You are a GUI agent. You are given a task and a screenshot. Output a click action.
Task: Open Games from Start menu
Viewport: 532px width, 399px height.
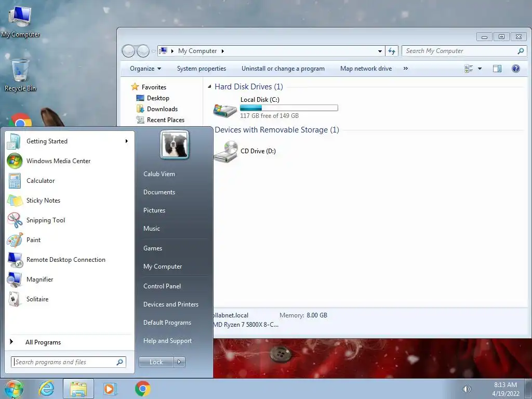coord(153,248)
